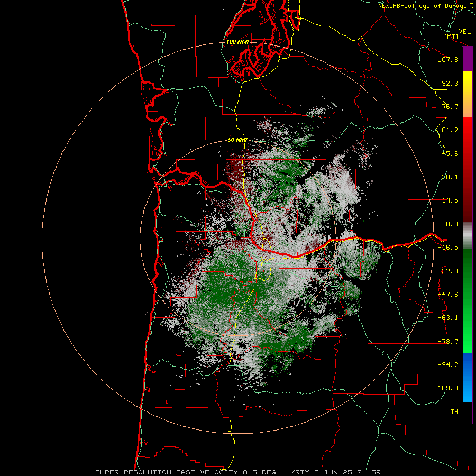Click the 45.6 legend value

pos(450,153)
